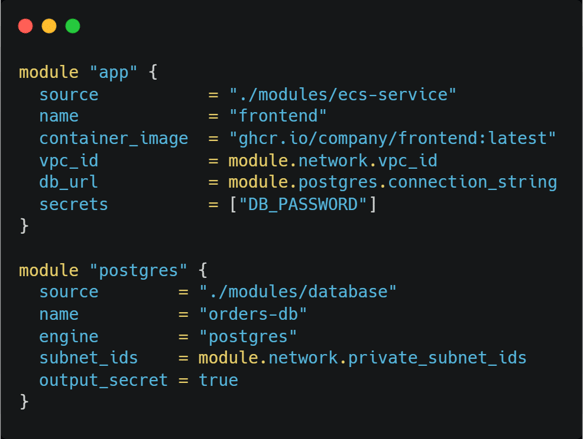Select the "frontend" name value
This screenshot has height=439, width=583.
coord(278,116)
